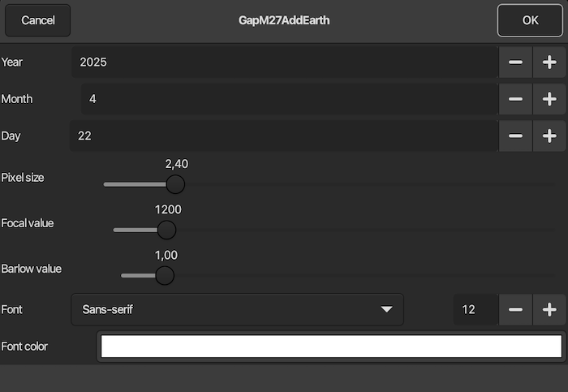The image size is (568, 392).
Task: Decrease the font size with minus
Action: [x=515, y=309]
